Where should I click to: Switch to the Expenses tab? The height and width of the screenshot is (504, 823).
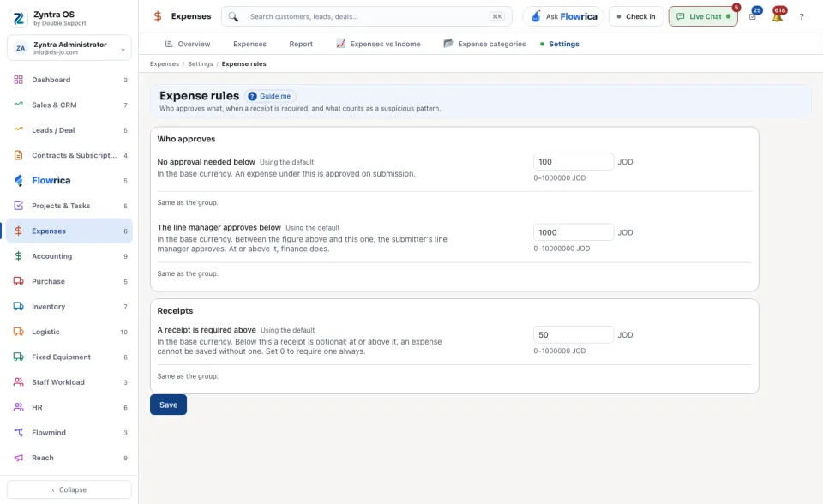coord(249,44)
